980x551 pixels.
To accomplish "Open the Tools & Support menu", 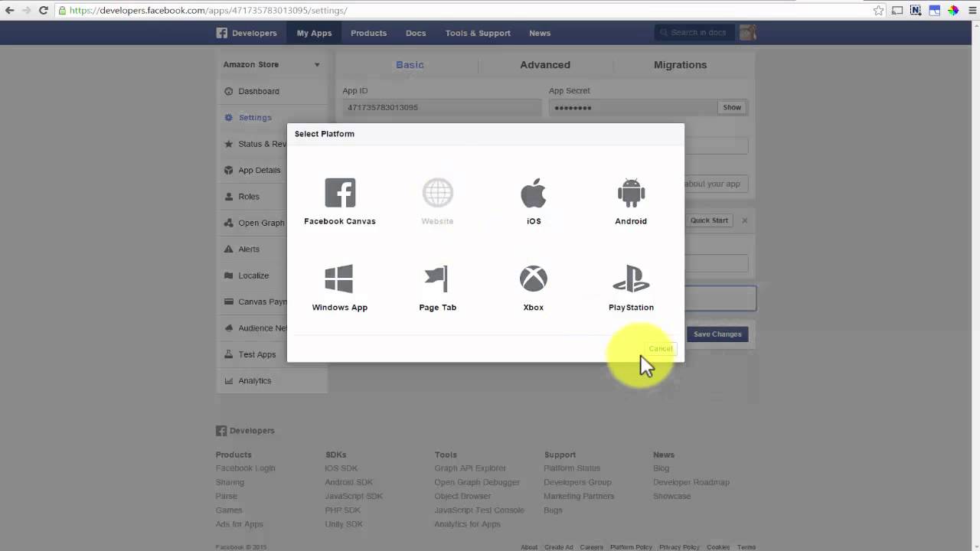I will point(478,33).
